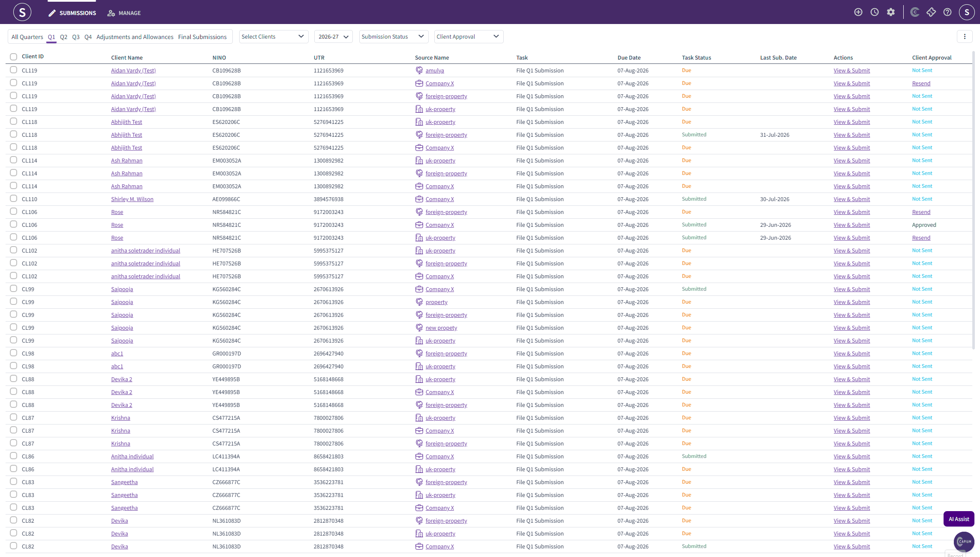The image size is (980, 557).
Task: Click the '31-Jul-2026' last submission date
Action: click(774, 135)
